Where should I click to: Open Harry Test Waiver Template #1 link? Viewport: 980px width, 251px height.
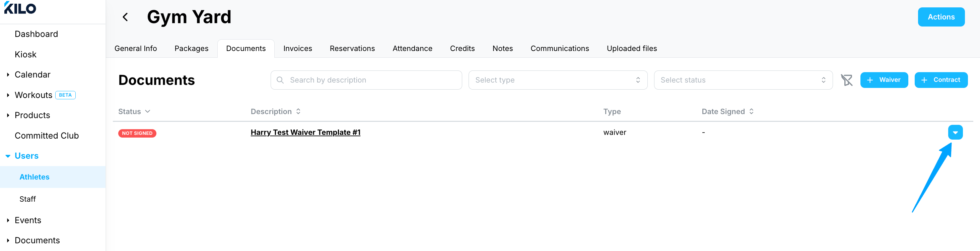[305, 133]
